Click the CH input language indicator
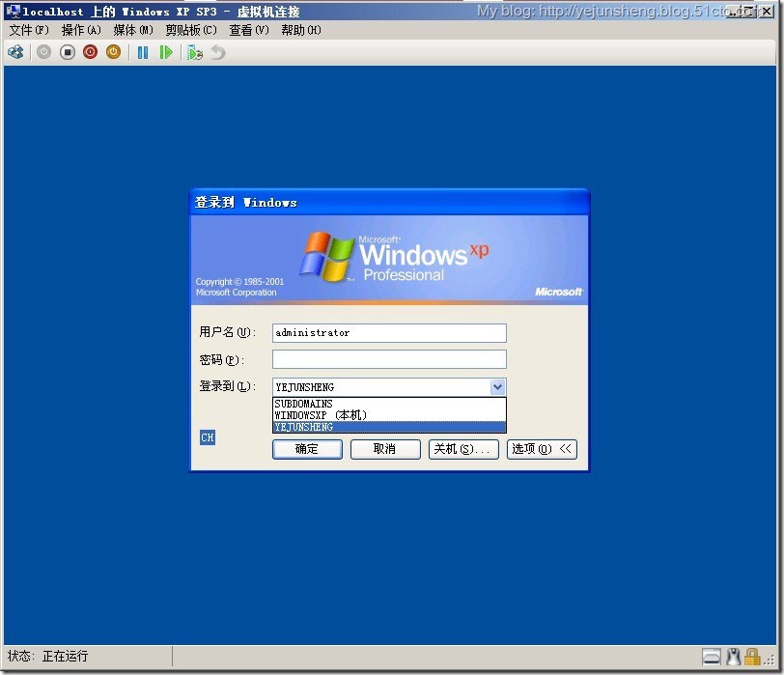This screenshot has width=784, height=675. (x=207, y=437)
